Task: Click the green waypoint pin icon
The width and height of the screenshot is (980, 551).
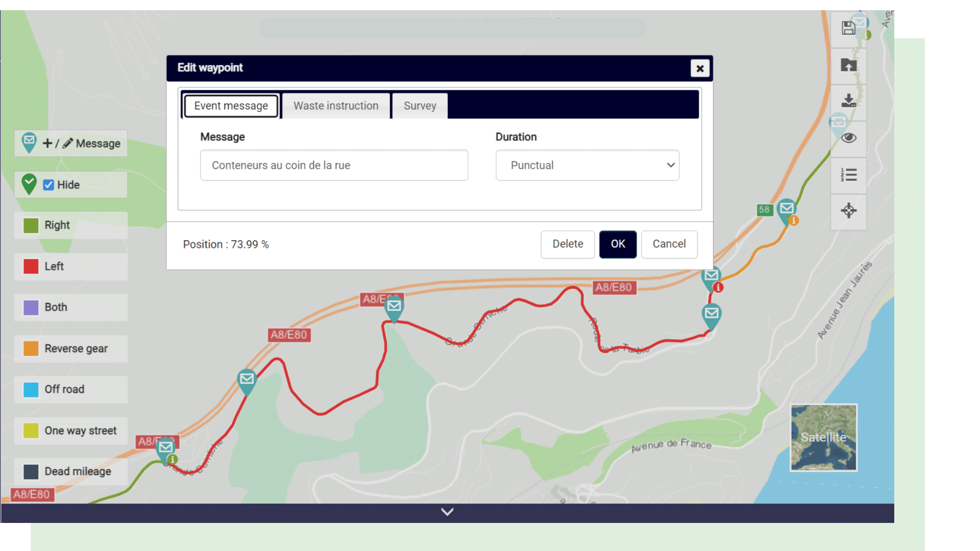Action: [29, 184]
